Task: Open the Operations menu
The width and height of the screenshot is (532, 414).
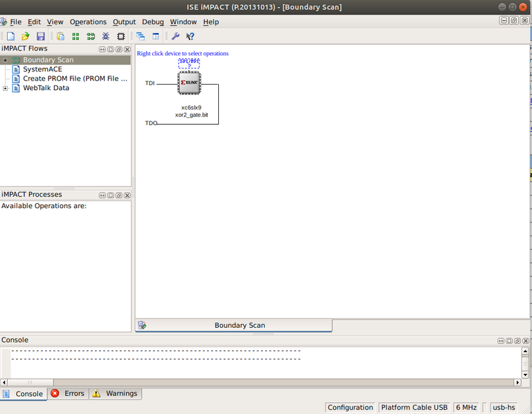Action: 88,22
